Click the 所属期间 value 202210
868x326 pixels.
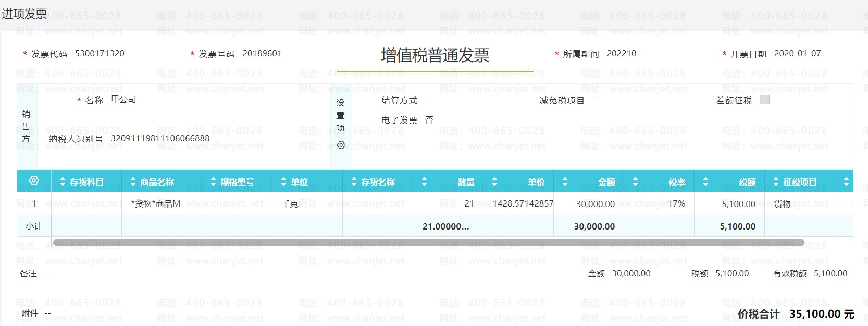click(x=622, y=53)
